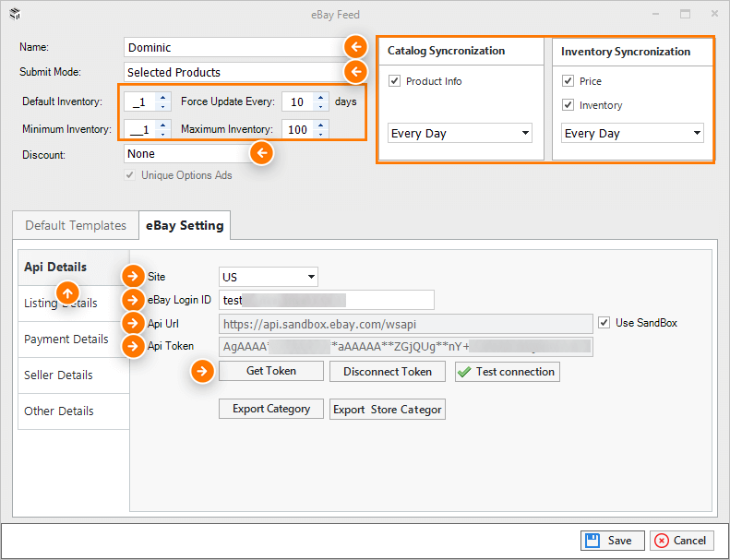
Task: Open the Listing Details section
Action: point(74,303)
